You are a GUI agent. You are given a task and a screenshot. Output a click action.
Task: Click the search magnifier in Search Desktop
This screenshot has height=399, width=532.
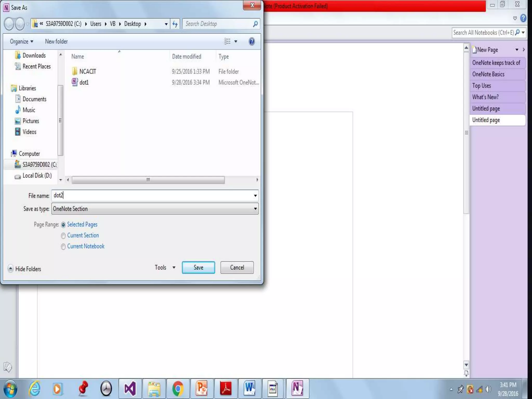(x=255, y=24)
